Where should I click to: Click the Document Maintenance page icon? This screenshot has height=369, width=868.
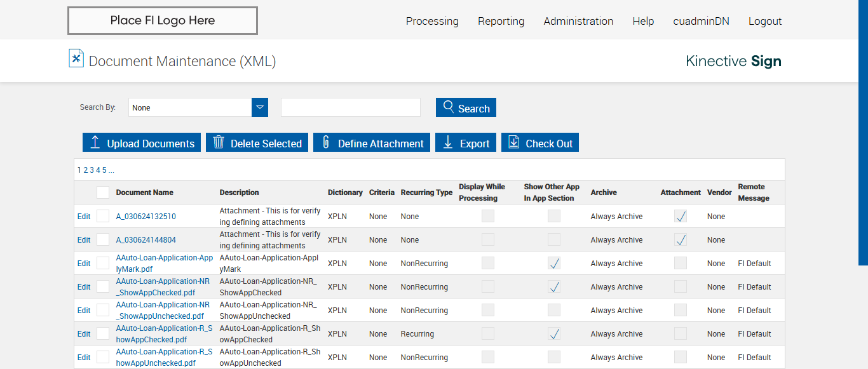(x=76, y=58)
